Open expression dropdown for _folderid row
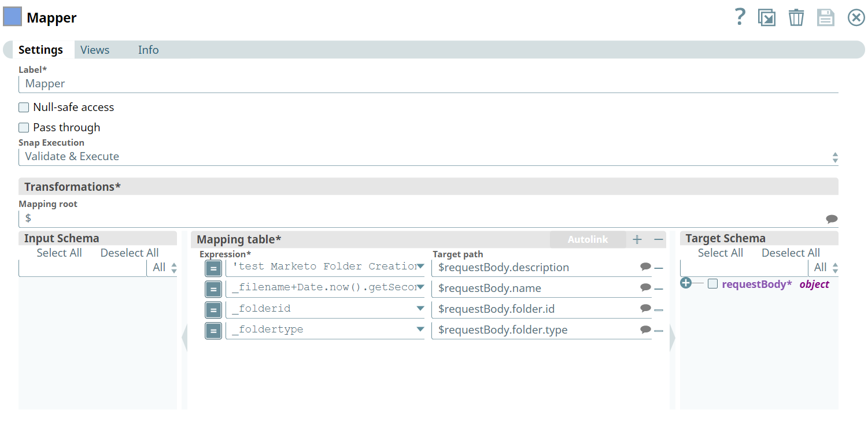The height and width of the screenshot is (429, 868). (x=420, y=308)
